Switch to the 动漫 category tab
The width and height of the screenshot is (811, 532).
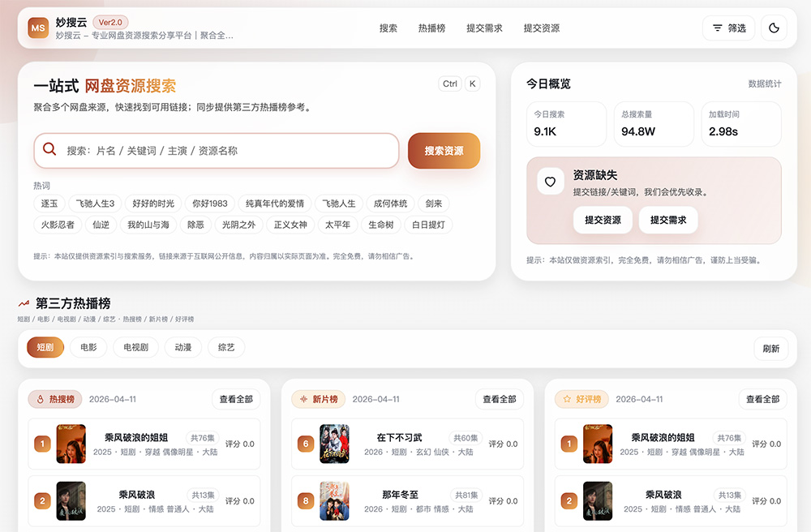pyautogui.click(x=182, y=347)
